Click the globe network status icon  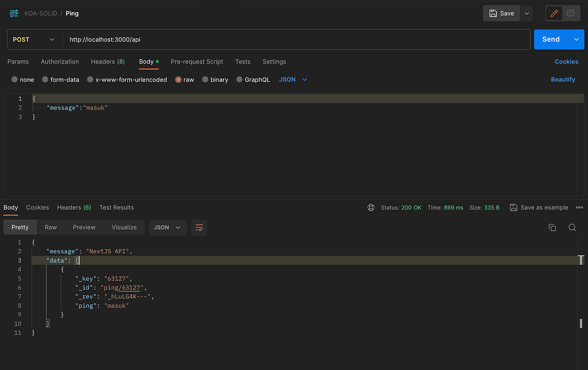(371, 207)
